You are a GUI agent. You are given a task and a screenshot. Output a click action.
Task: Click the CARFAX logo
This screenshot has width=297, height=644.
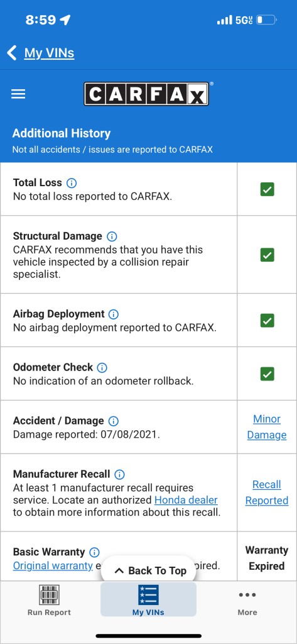146,94
